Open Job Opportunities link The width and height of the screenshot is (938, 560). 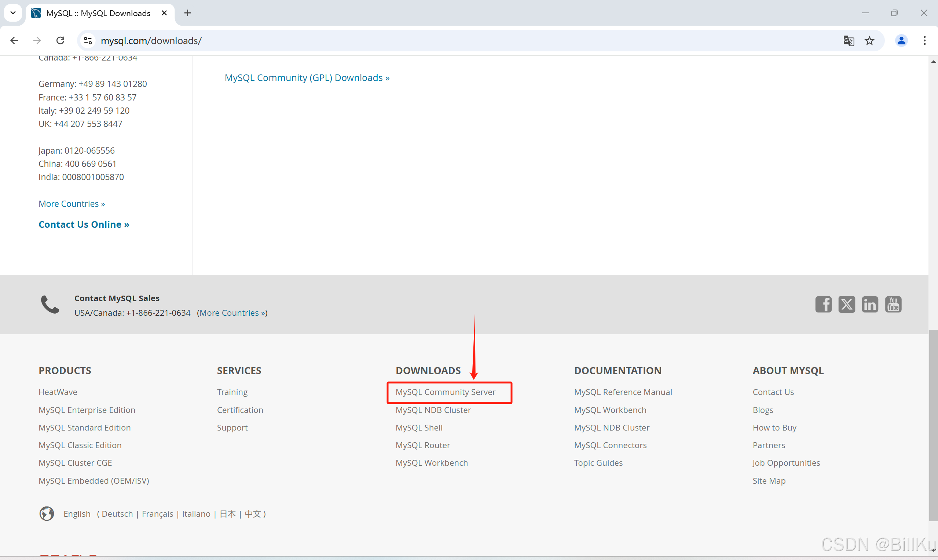coord(786,463)
